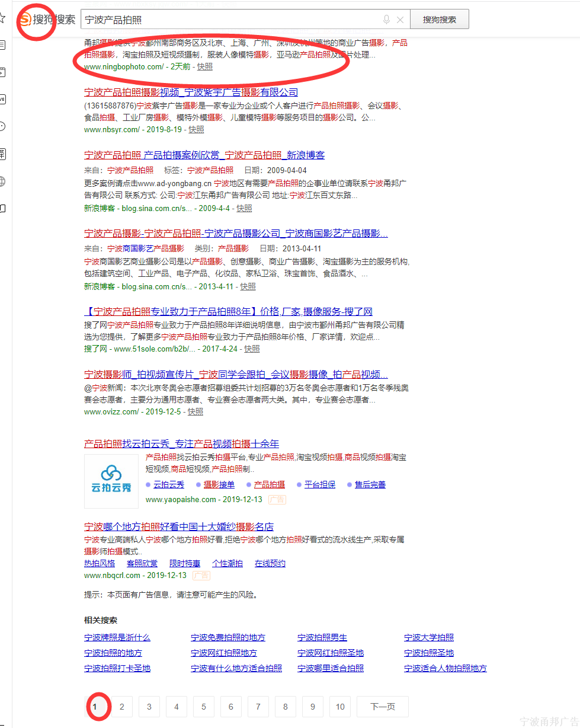This screenshot has width=580, height=728.
Task: Click the 热拍风格 sublink
Action: click(x=100, y=564)
